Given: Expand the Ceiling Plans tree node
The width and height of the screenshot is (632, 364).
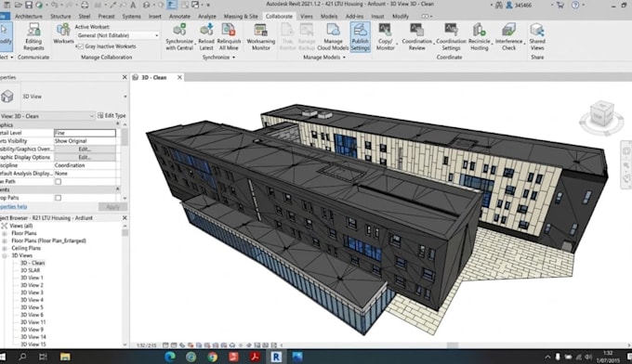Looking at the screenshot, I should click(5, 249).
